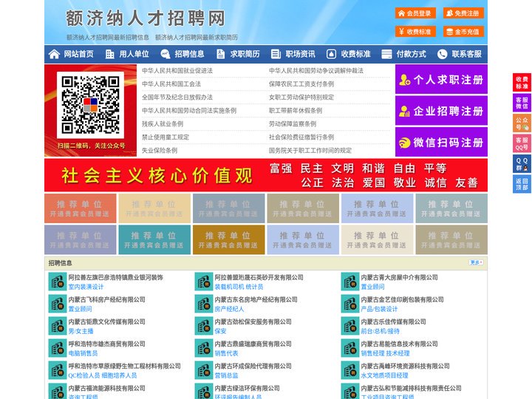
Task: Go to 网站首页 in navigation bar
Action: (x=79, y=54)
